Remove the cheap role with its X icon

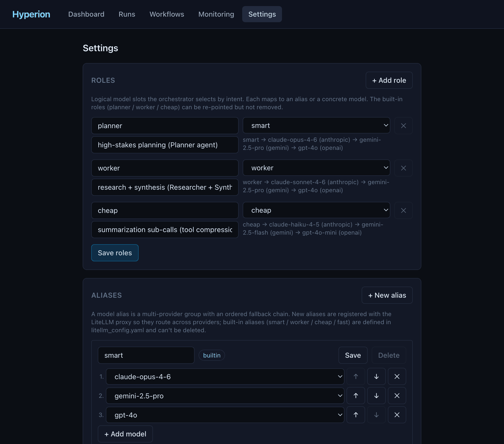coord(403,210)
